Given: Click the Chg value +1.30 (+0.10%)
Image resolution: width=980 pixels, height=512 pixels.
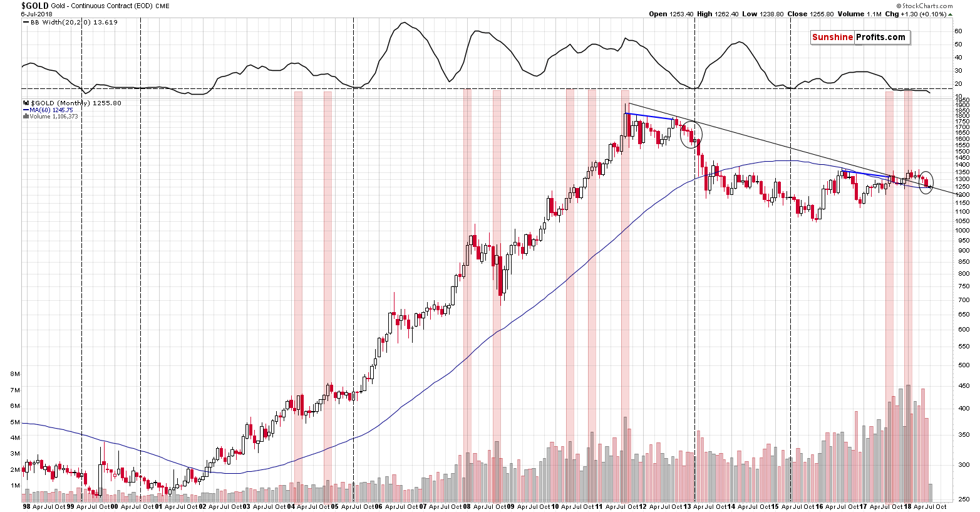Looking at the screenshot, I should pos(922,14).
